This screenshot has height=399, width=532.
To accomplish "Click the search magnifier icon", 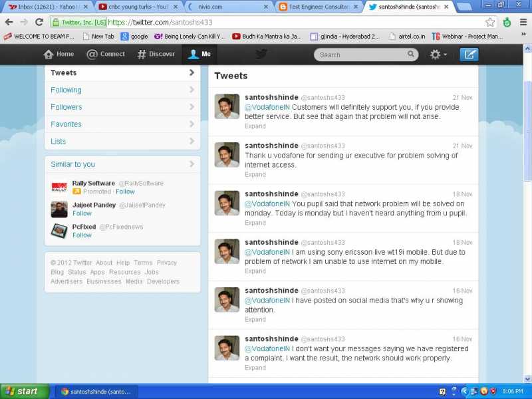I will (412, 55).
